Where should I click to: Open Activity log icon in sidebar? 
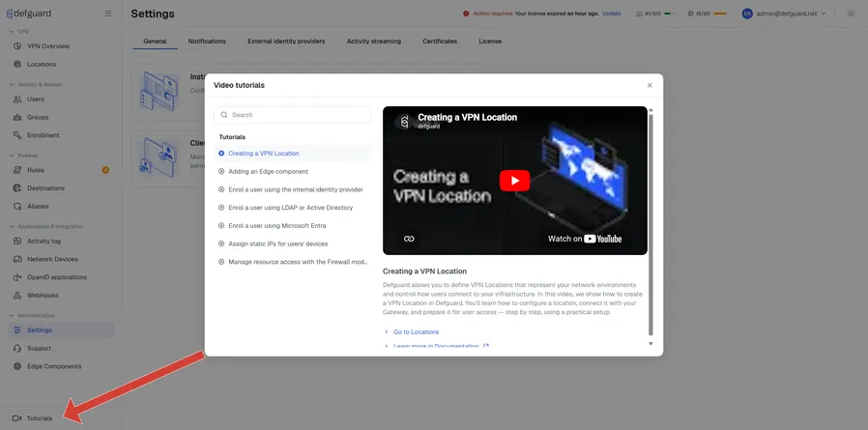[x=17, y=242]
